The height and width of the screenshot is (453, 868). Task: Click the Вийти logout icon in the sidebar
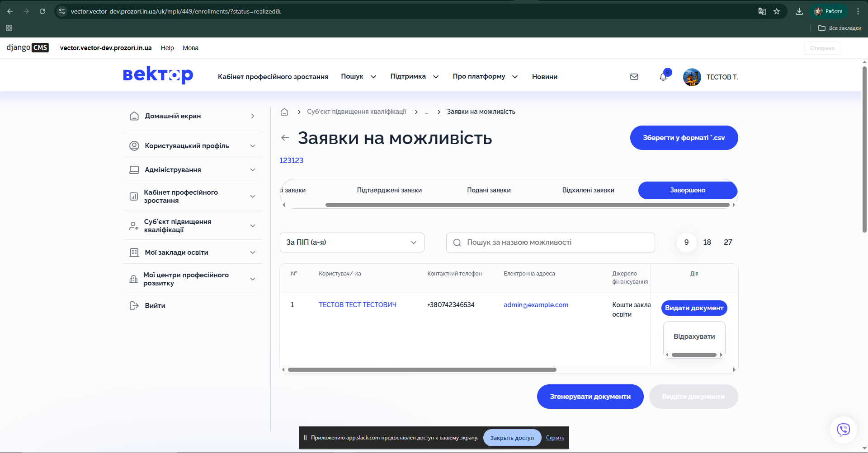(134, 306)
